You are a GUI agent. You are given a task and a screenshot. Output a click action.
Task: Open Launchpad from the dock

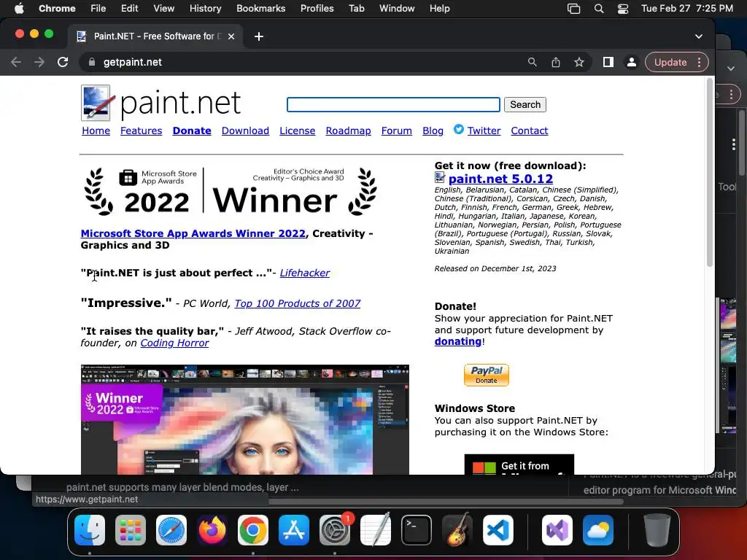[x=131, y=530]
